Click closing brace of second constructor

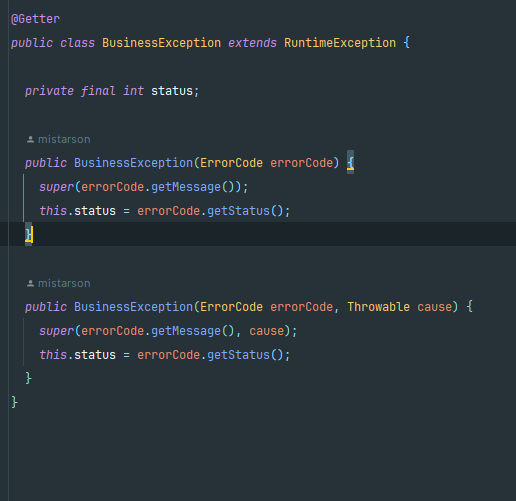[29, 379]
